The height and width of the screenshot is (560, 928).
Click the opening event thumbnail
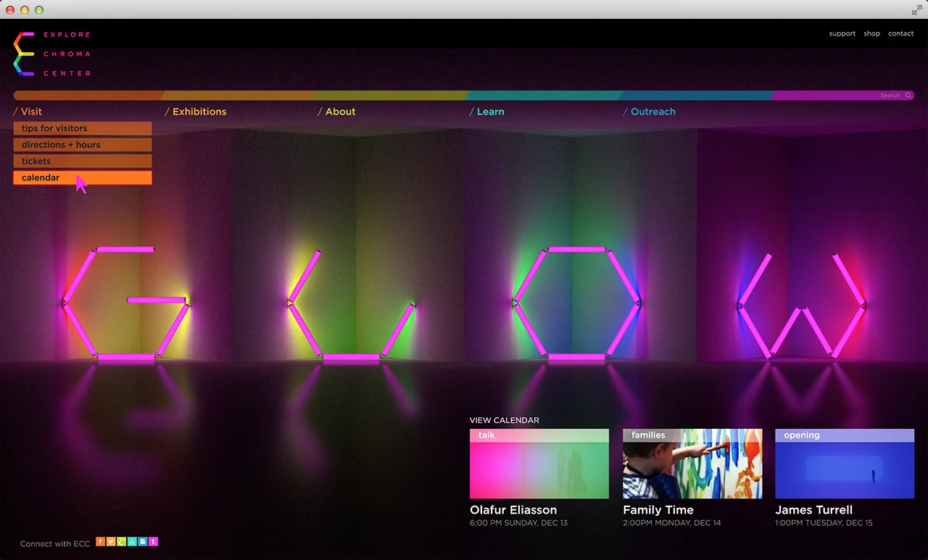(845, 464)
